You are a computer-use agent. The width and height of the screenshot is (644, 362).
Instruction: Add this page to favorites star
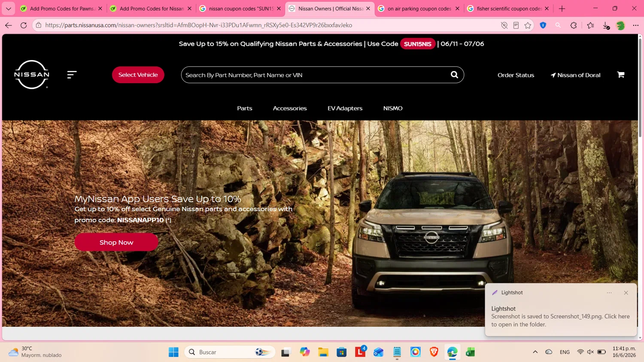(x=528, y=25)
